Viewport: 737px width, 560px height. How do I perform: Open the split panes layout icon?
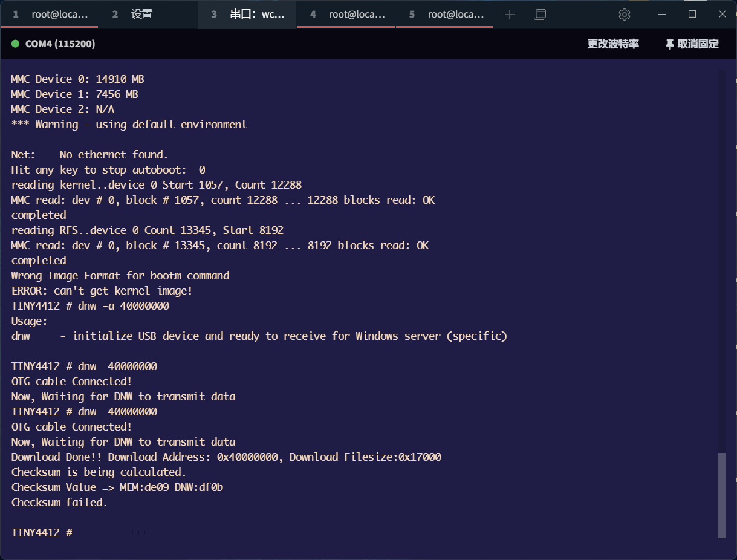tap(540, 15)
